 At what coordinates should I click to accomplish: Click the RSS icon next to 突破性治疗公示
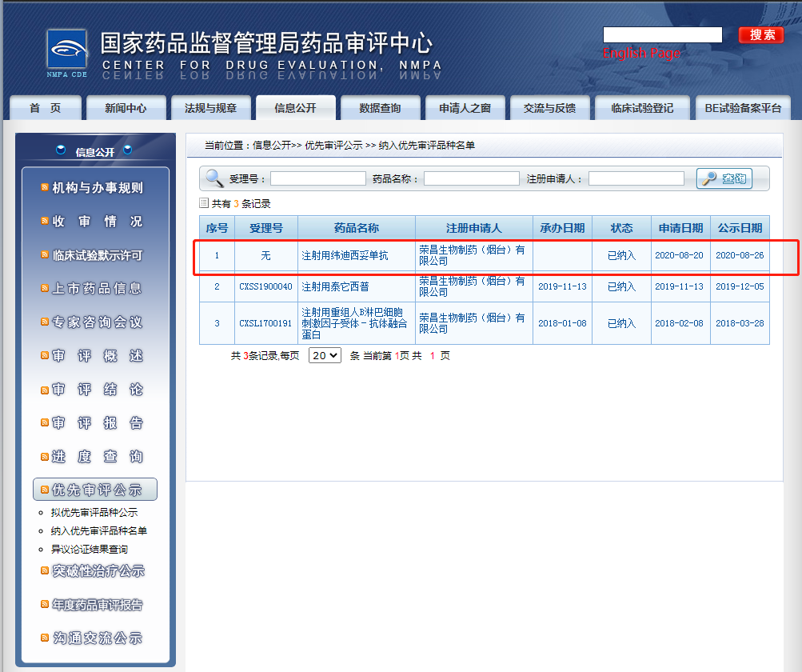click(45, 570)
